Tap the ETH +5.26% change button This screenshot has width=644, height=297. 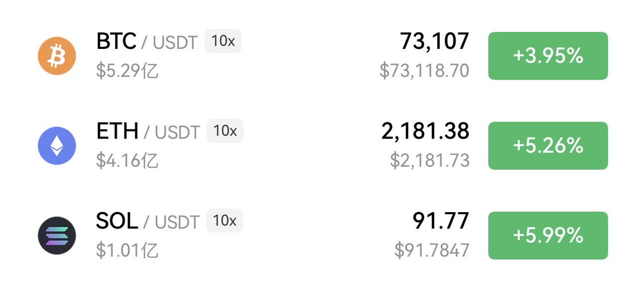pos(547,146)
